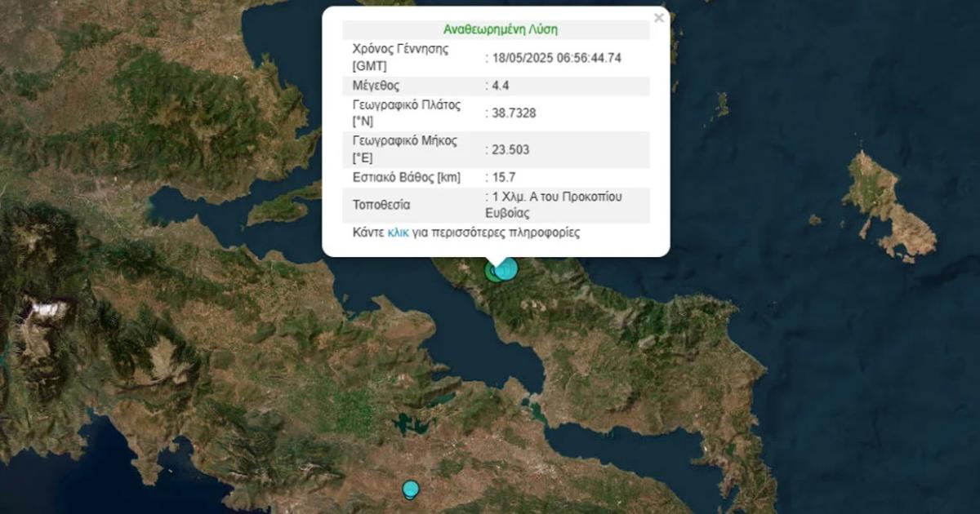Select the cyan earthquake marker at the map bottom
The width and height of the screenshot is (980, 514).
click(x=410, y=489)
